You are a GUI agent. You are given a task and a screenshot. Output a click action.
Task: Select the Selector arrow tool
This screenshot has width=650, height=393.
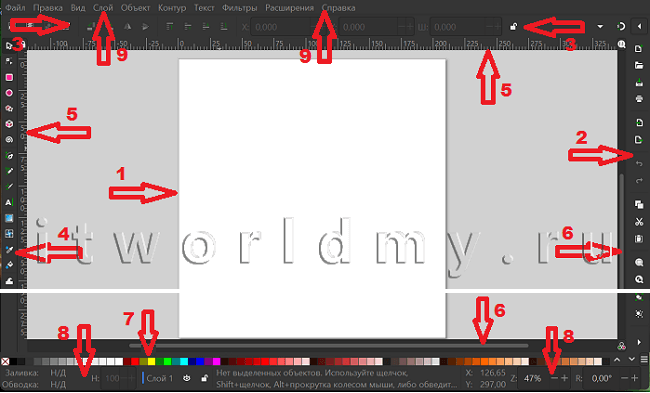pos(9,46)
